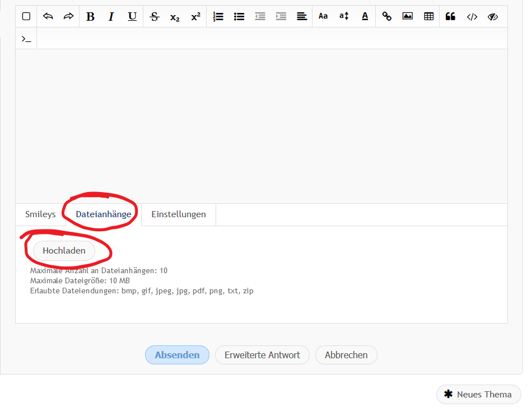Image resolution: width=532 pixels, height=412 pixels.
Task: Toggle spoiler with the crossed-eye icon
Action: point(493,17)
